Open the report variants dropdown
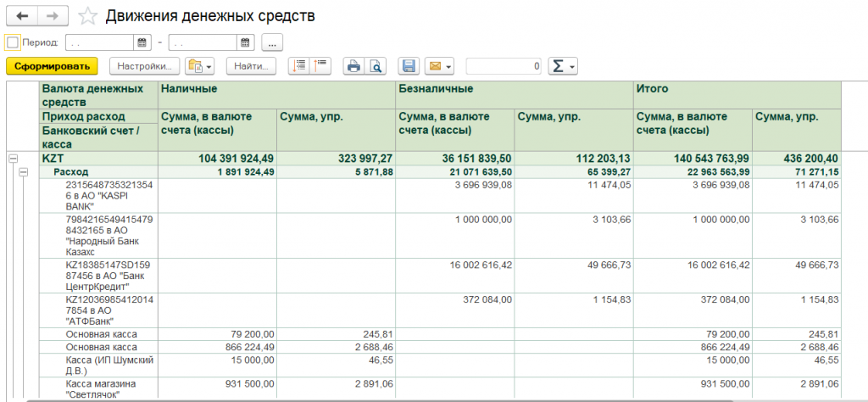Viewport: 868px width, 402px height. coord(200,66)
